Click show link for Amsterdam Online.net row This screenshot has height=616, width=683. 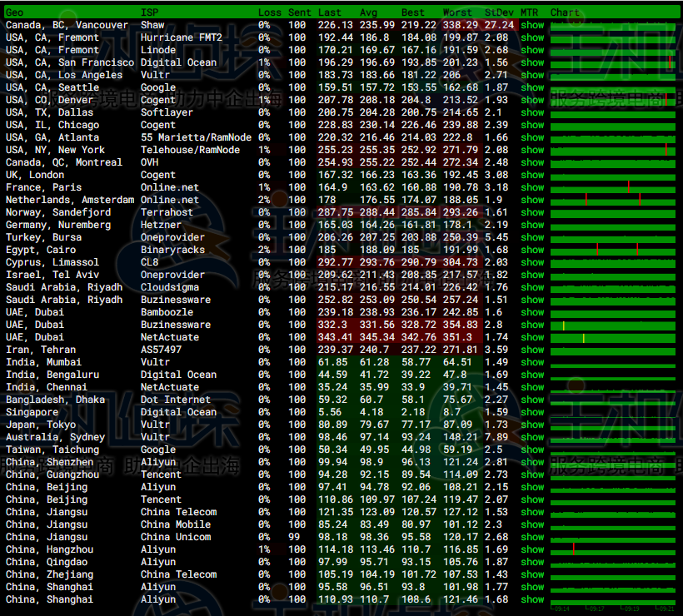[x=532, y=200]
